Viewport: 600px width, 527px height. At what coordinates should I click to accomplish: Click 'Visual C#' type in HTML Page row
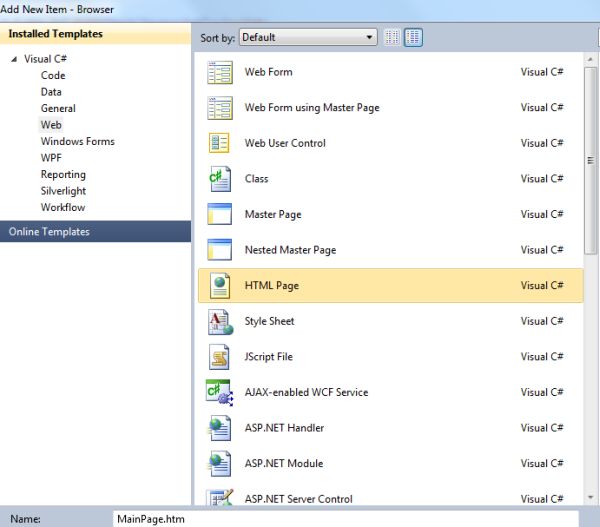coord(542,286)
